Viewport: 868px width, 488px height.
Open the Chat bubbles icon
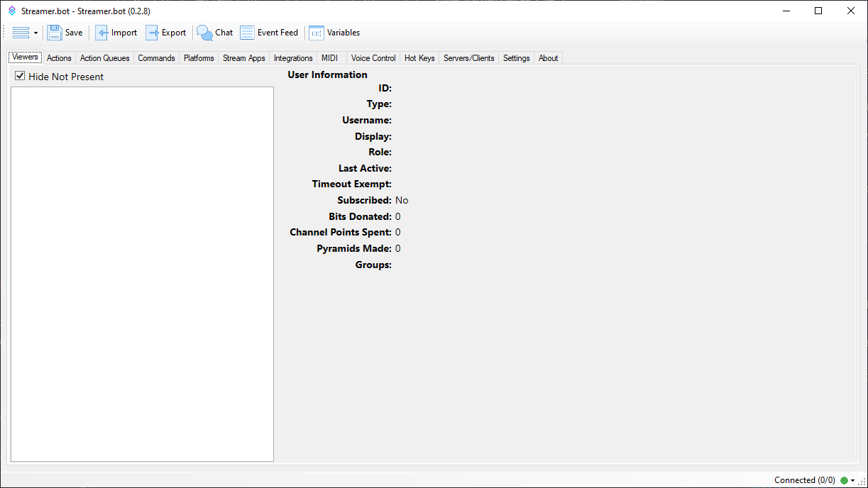(x=204, y=33)
